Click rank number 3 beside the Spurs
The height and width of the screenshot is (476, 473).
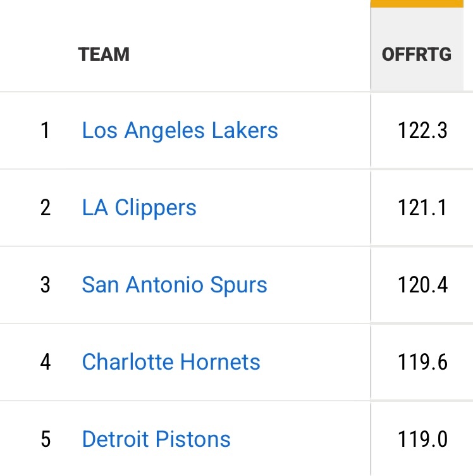click(x=45, y=285)
